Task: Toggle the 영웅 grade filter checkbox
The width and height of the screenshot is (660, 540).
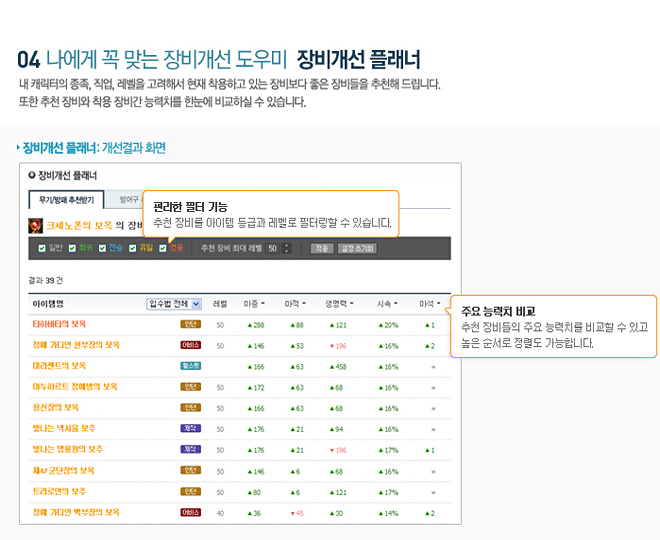Action: (163, 248)
